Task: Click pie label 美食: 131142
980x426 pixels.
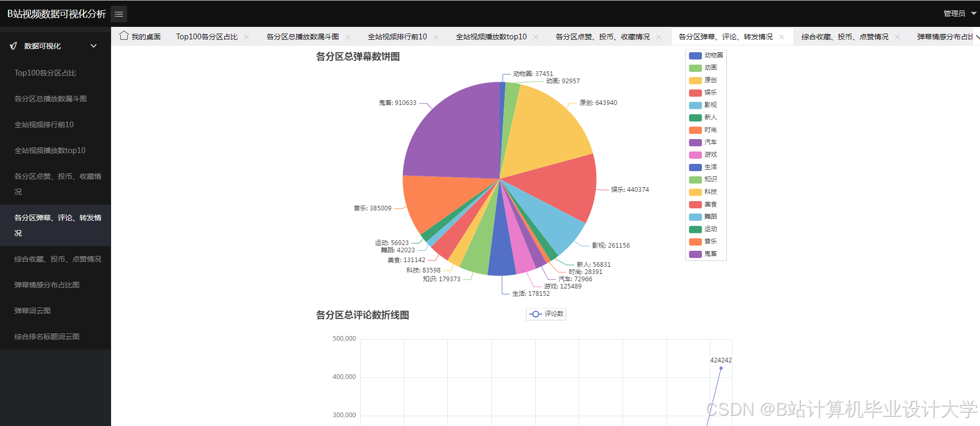Action: [x=407, y=260]
